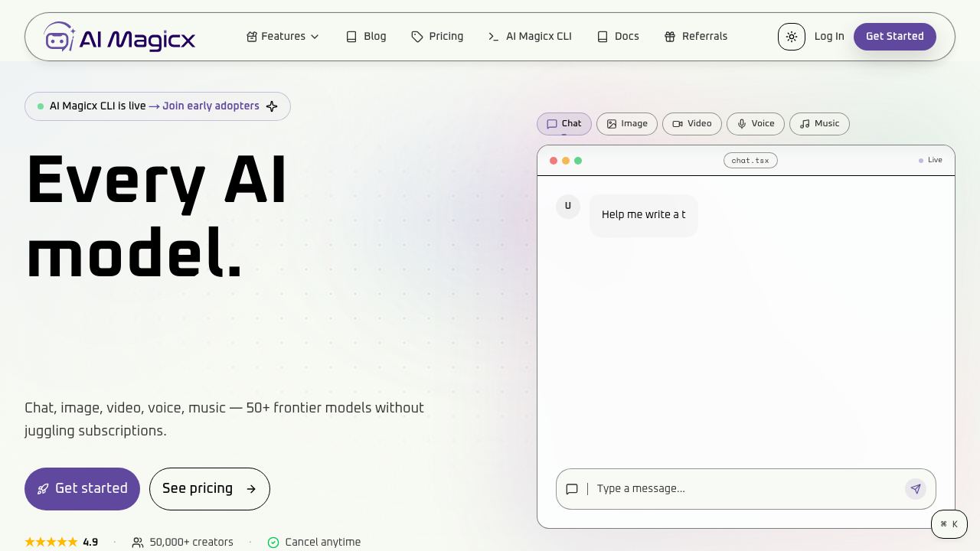Switch to the Voice demo tab
Image resolution: width=980 pixels, height=551 pixels.
coord(756,124)
